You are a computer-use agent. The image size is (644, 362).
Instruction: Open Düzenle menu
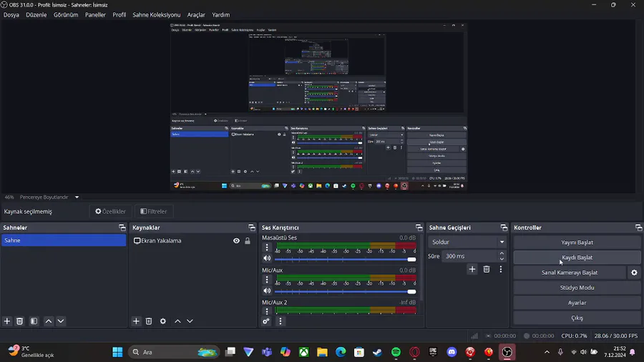coord(36,15)
